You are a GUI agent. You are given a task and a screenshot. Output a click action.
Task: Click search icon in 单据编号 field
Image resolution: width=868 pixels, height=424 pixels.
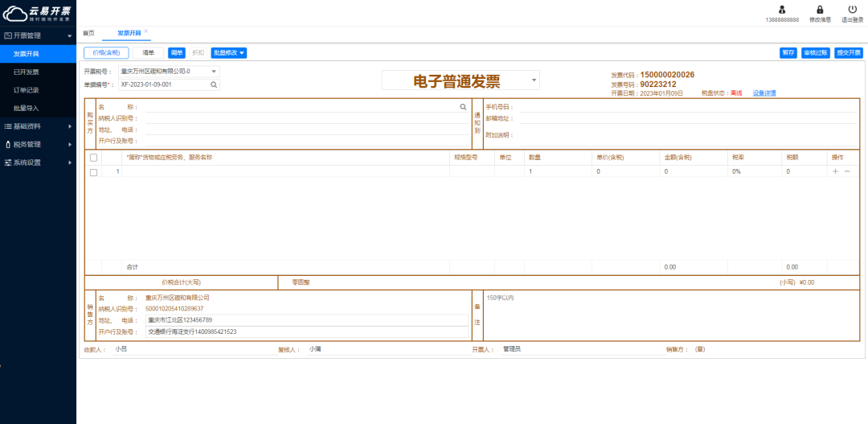coord(214,84)
